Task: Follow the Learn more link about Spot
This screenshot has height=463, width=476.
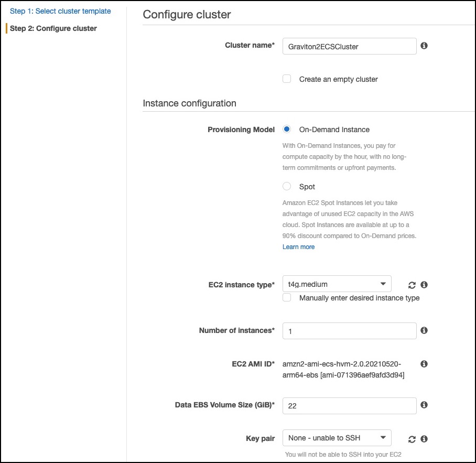Action: pos(298,247)
